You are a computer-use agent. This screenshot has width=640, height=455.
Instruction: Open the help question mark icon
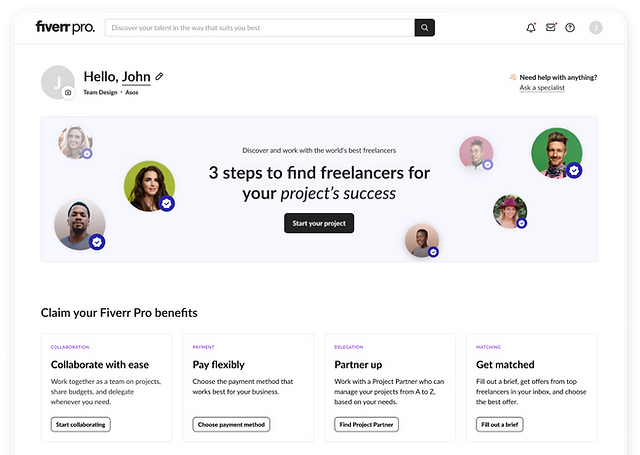pyautogui.click(x=570, y=27)
